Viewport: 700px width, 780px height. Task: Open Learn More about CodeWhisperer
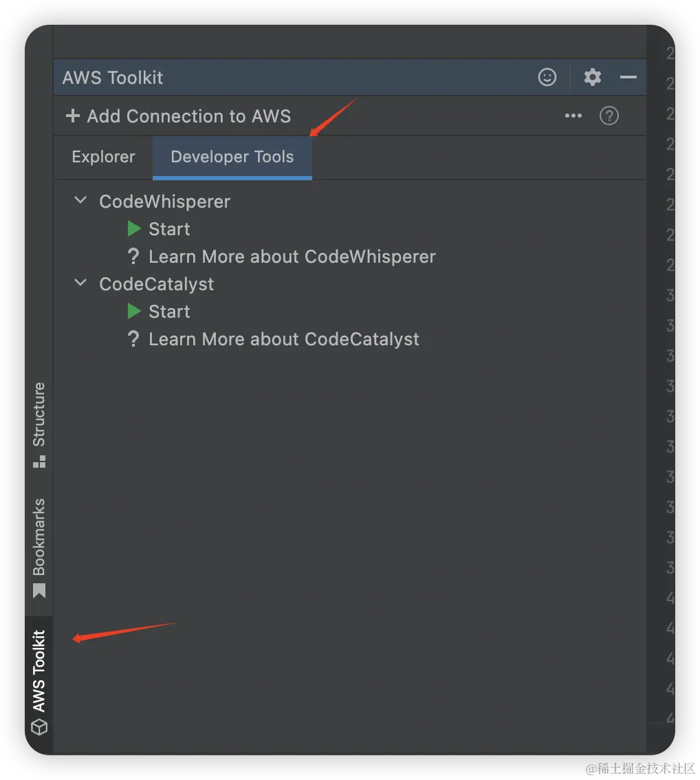(x=292, y=257)
